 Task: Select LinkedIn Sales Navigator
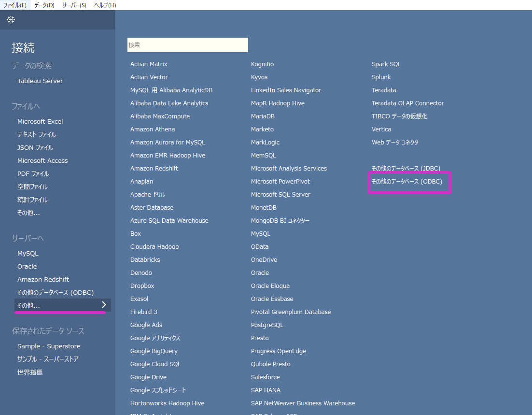point(286,90)
